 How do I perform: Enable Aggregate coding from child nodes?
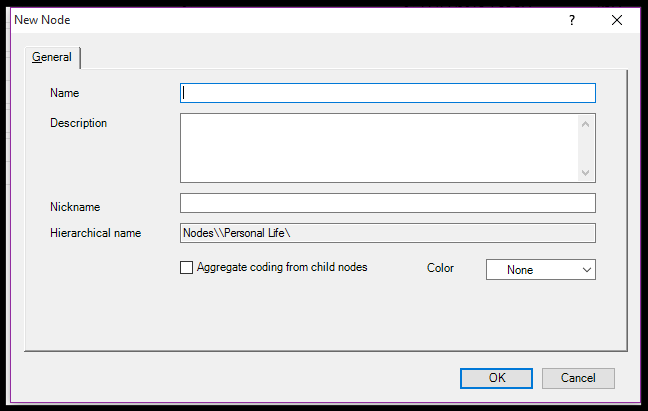click(x=186, y=268)
